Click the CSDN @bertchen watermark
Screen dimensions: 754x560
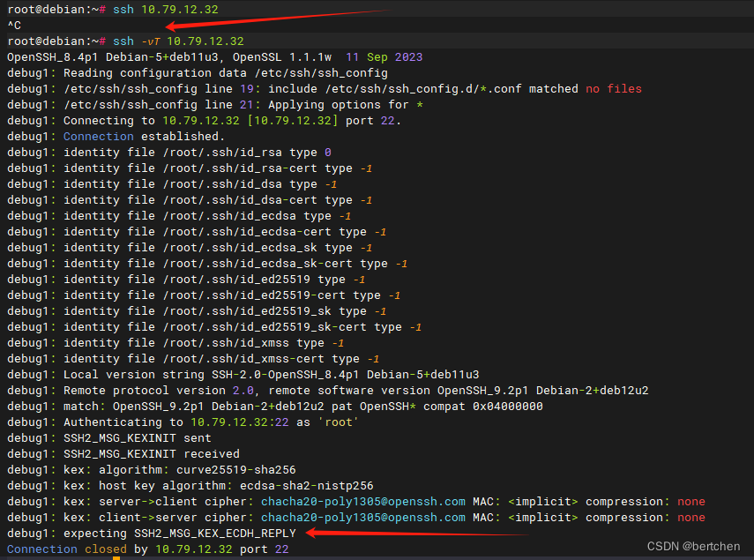pos(693,545)
